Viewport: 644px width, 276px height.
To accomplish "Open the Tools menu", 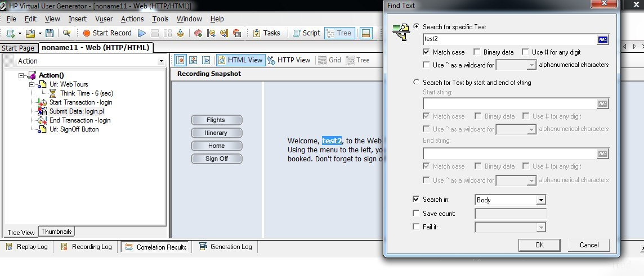I will coord(160,19).
